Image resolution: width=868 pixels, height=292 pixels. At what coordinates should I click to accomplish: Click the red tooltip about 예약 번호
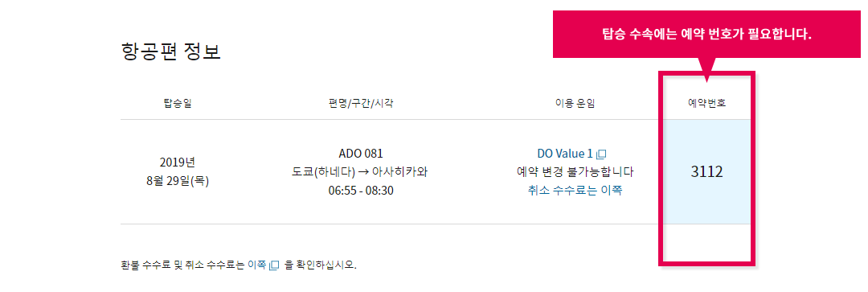click(706, 35)
